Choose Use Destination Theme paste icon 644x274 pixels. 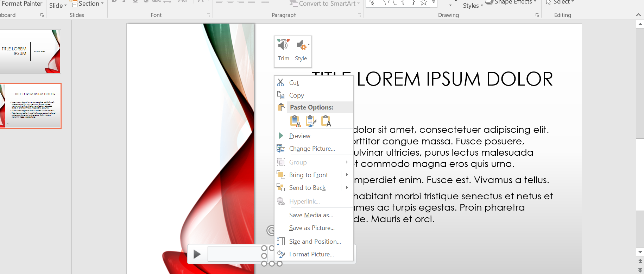tap(295, 121)
